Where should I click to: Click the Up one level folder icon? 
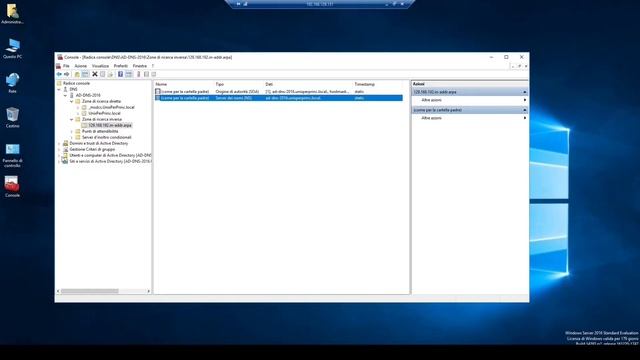pyautogui.click(x=77, y=74)
